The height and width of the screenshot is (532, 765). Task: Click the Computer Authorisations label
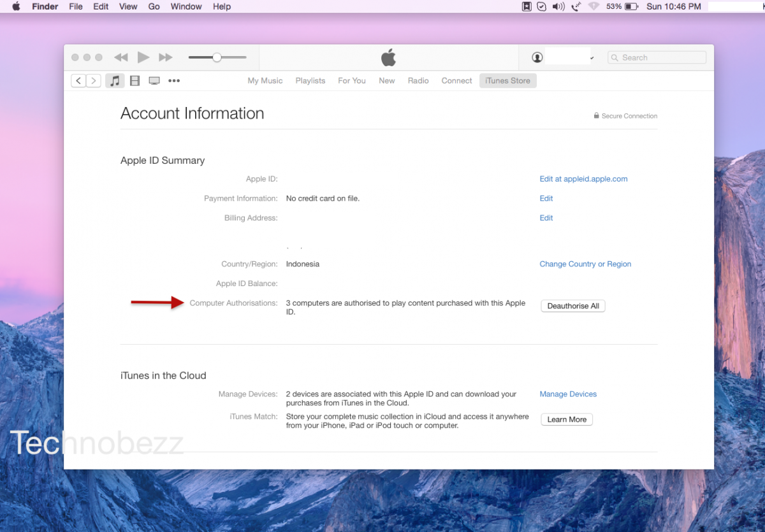click(234, 303)
